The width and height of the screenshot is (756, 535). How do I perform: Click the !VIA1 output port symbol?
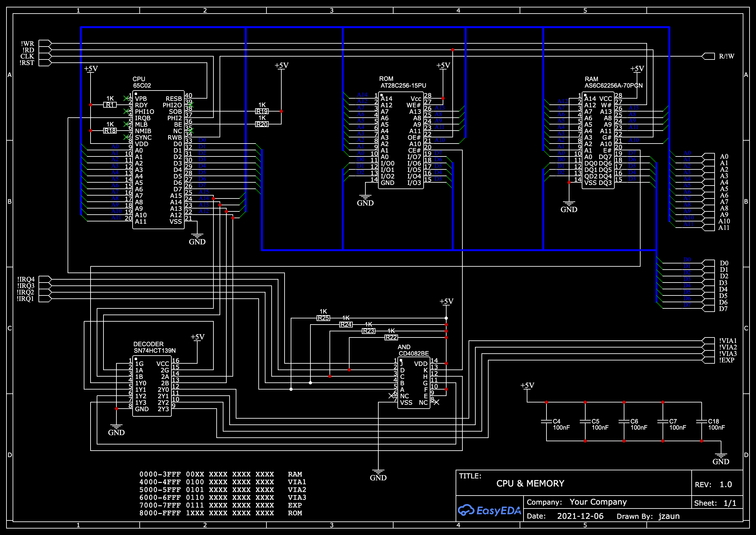coord(708,341)
